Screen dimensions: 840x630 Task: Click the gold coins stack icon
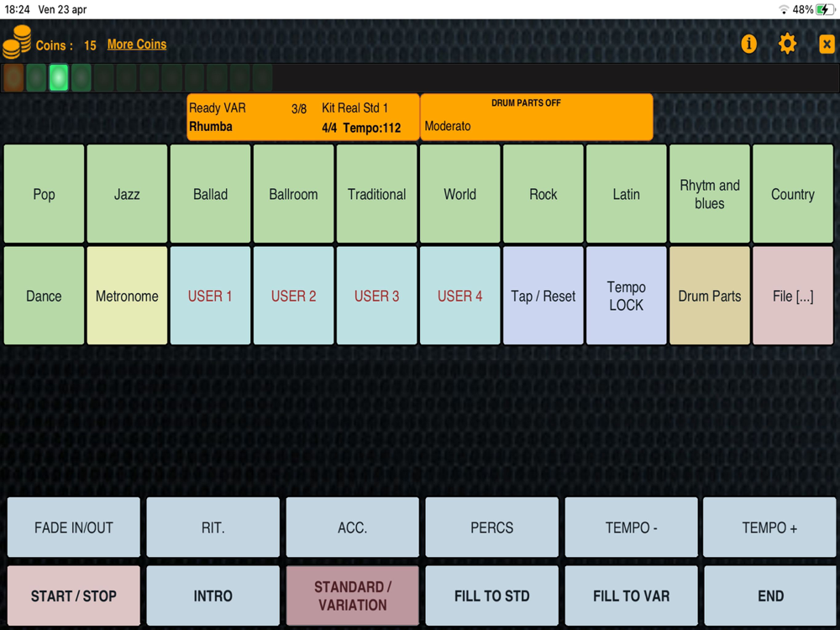[17, 42]
